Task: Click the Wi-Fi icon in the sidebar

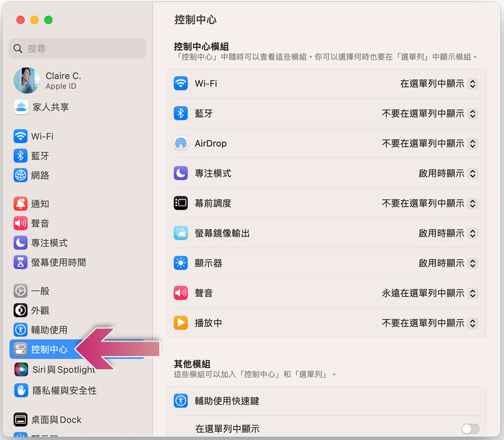Action: 20,136
